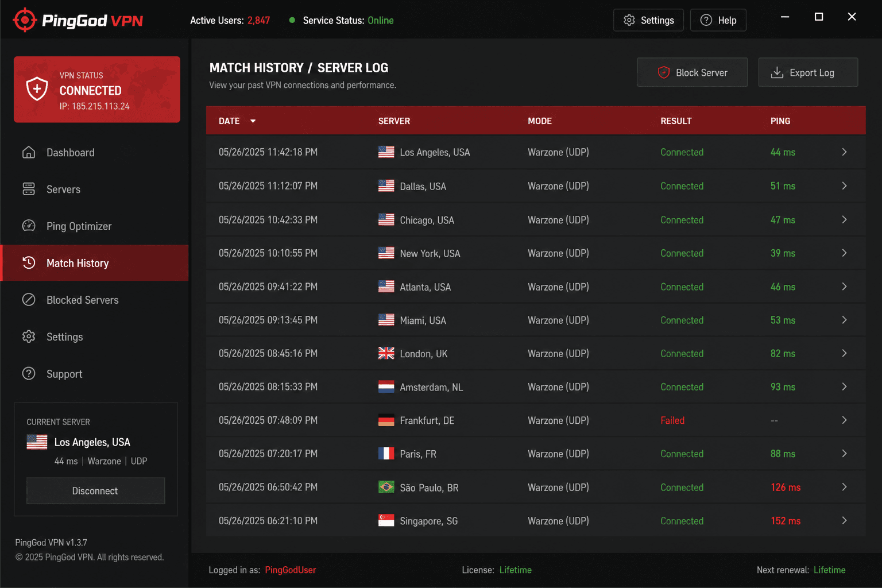Open Settings from the top bar
Image resolution: width=882 pixels, height=588 pixels.
(x=648, y=20)
